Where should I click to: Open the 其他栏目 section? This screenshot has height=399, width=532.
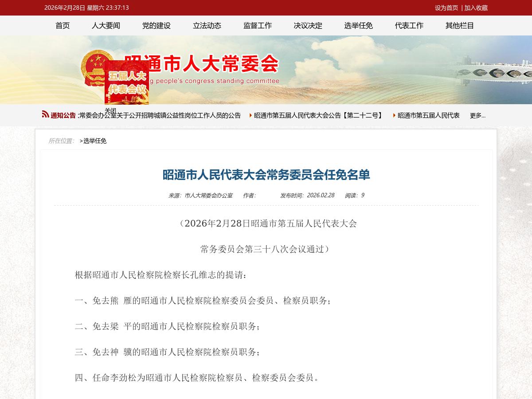pos(459,26)
